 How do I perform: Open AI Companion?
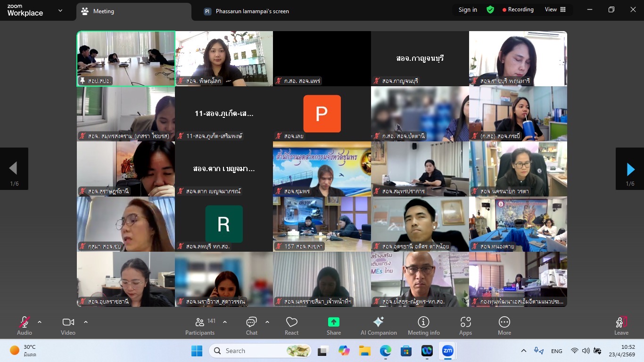pos(378,326)
